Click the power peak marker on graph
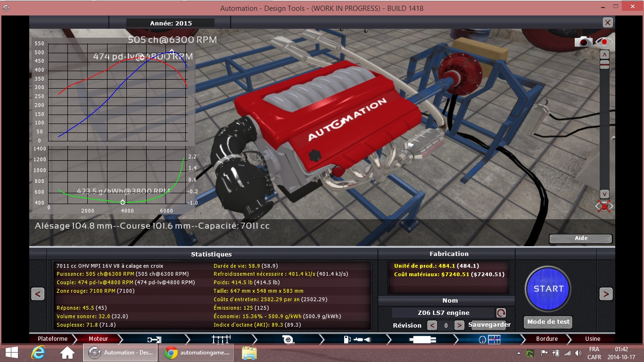The image size is (644, 362). tap(172, 52)
